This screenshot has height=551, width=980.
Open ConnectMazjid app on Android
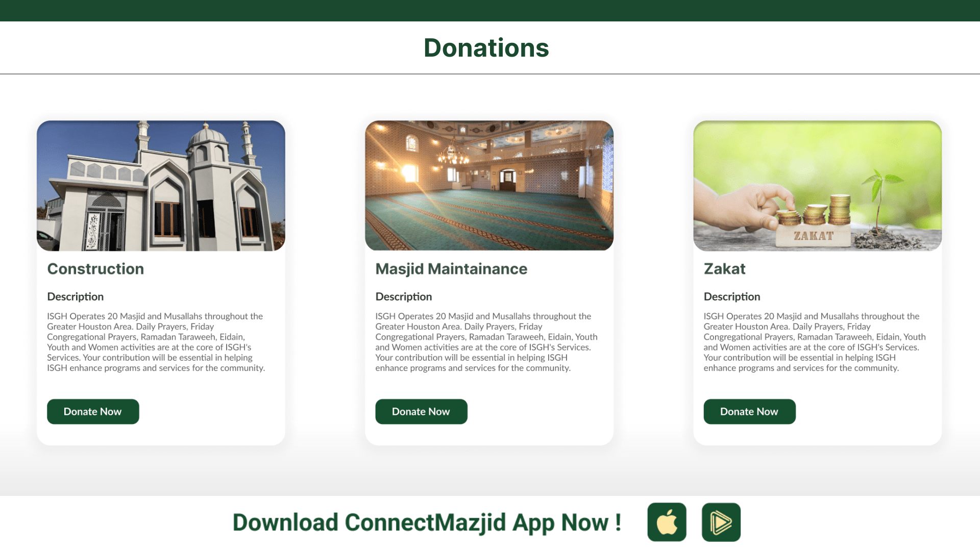pos(721,522)
